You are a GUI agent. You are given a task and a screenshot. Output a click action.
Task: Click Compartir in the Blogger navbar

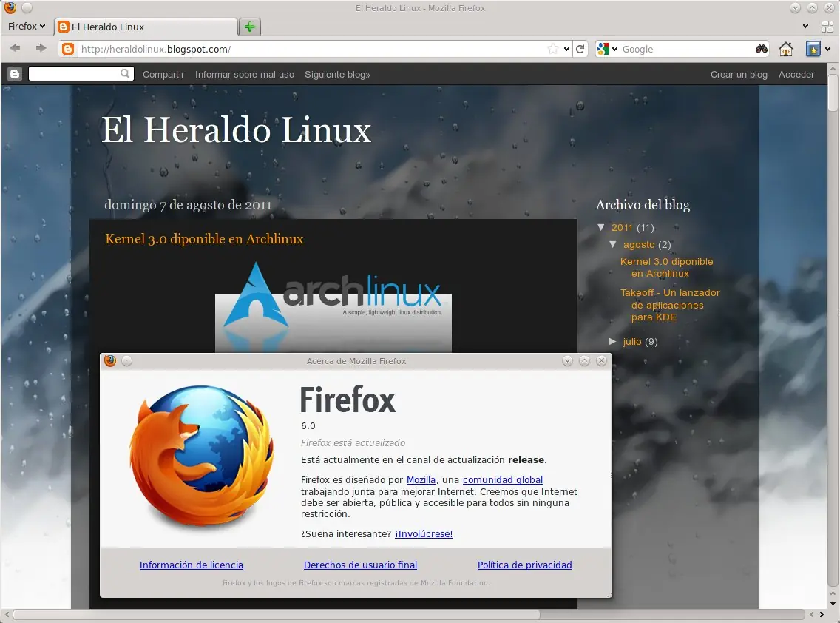(x=163, y=75)
